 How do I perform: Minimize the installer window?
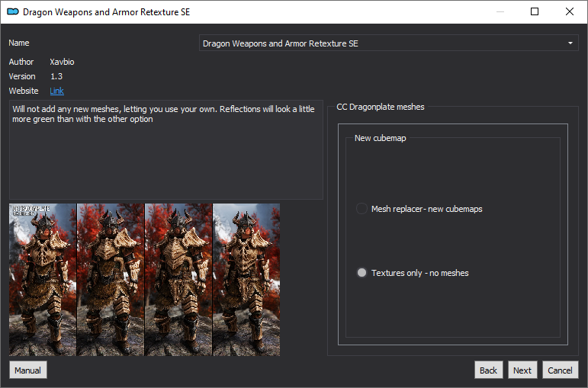tap(500, 11)
